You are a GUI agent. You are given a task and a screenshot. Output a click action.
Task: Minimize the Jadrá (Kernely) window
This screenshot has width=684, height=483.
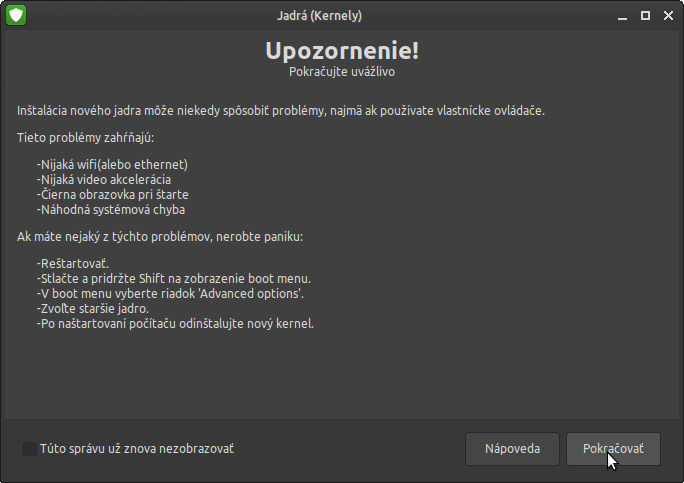tap(620, 15)
